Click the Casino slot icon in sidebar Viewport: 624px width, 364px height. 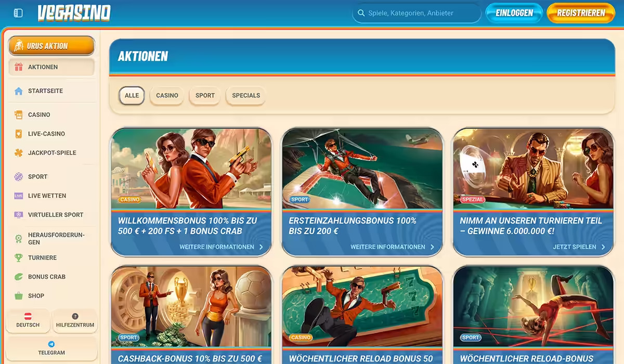(x=19, y=115)
